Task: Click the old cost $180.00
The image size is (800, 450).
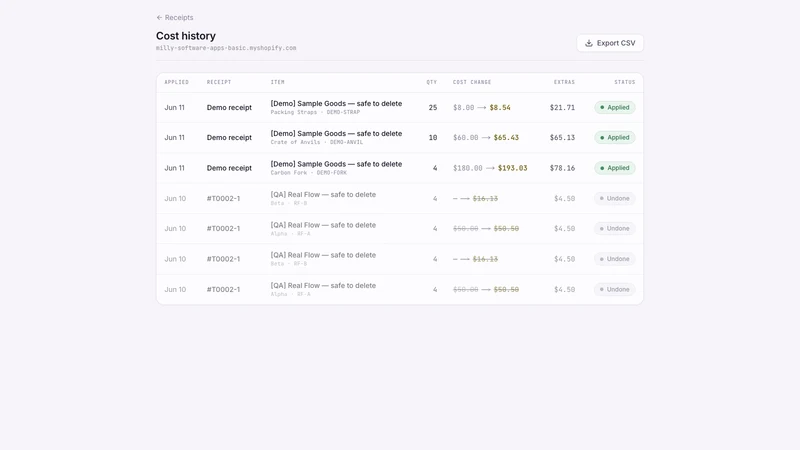Action: (x=467, y=168)
